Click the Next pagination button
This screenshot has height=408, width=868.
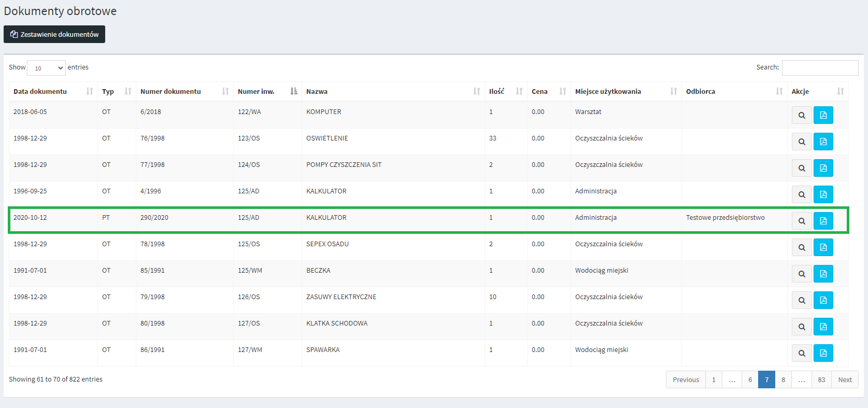click(x=845, y=379)
